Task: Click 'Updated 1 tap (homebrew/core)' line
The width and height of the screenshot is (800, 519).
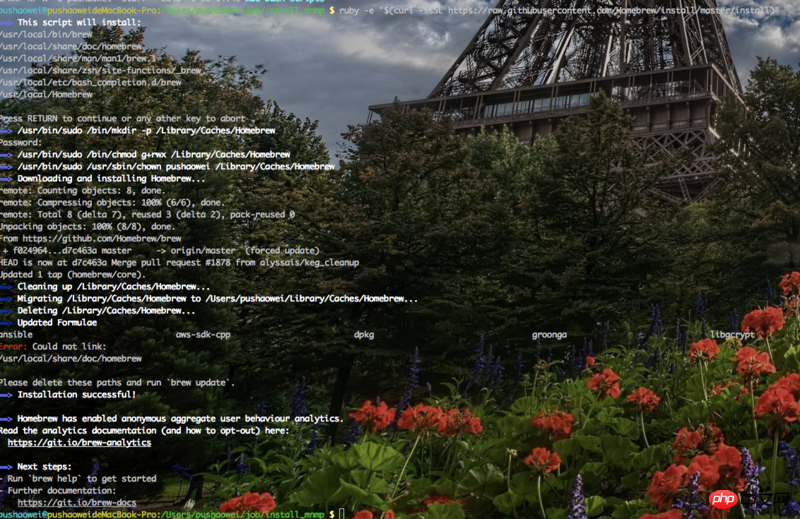Action: 73,275
